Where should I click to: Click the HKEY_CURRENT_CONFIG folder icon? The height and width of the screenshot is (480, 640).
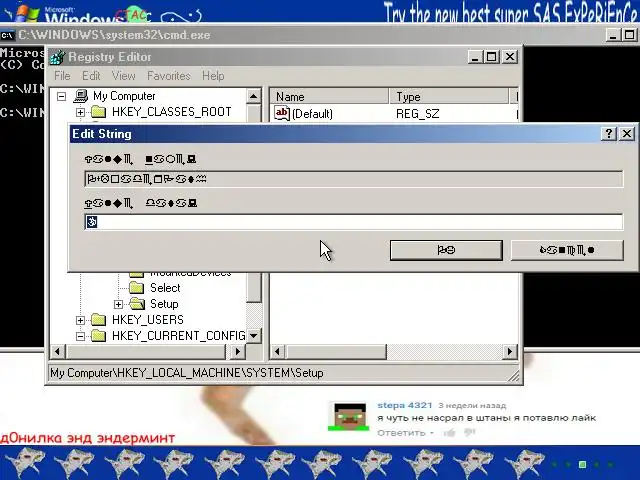[x=98, y=336]
